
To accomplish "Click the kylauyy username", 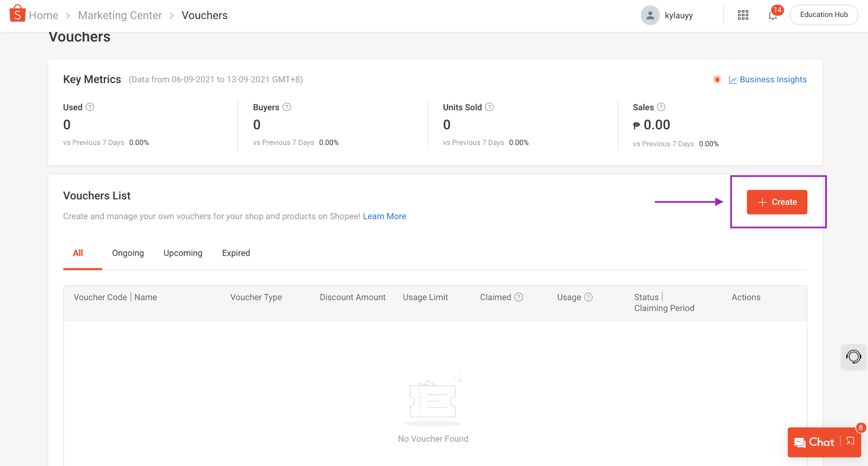I will 679,16.
